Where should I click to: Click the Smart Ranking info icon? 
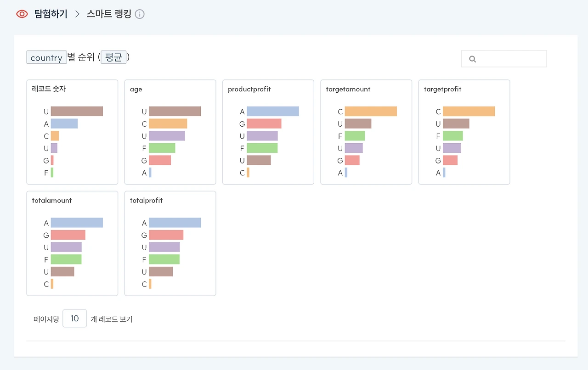point(140,14)
